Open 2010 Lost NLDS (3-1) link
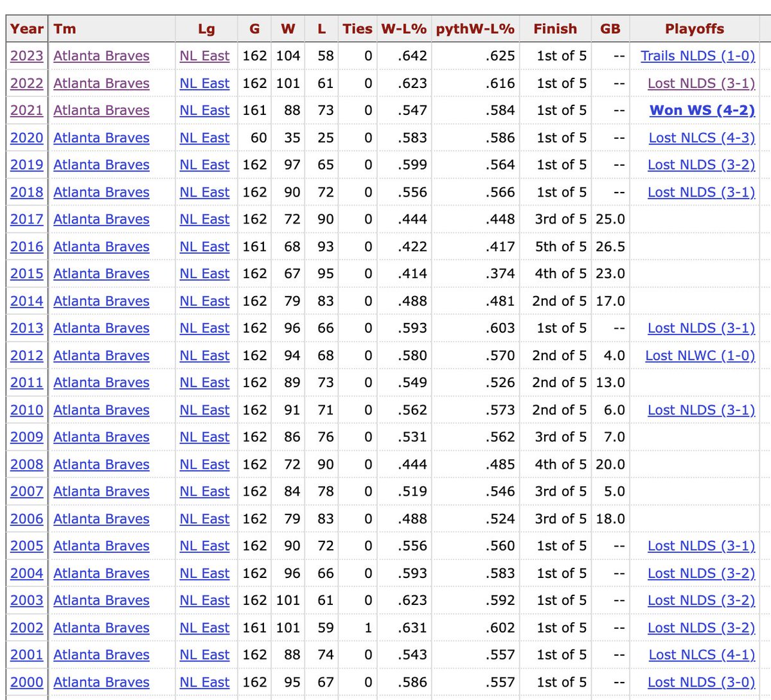 coord(702,410)
